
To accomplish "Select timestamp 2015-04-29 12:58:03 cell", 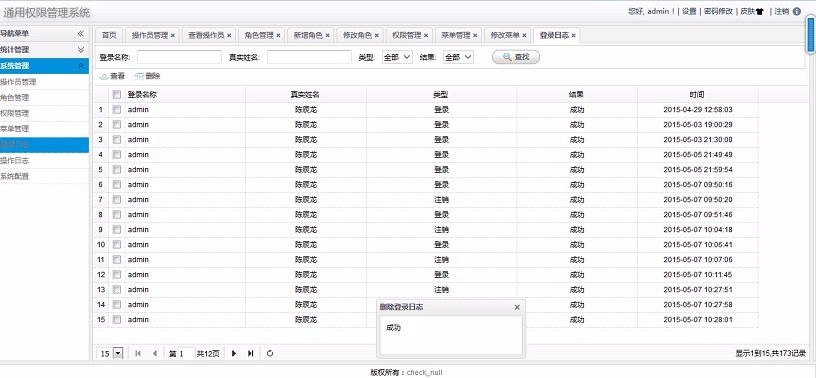I will pos(698,110).
